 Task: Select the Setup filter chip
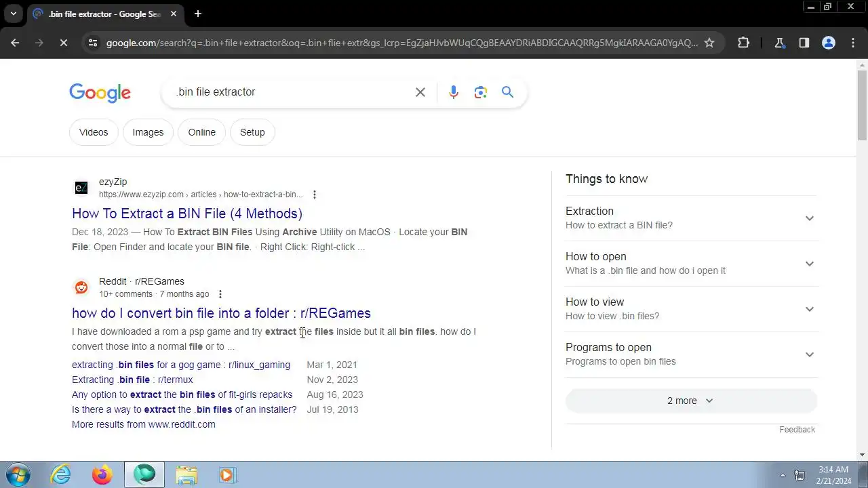(252, 132)
